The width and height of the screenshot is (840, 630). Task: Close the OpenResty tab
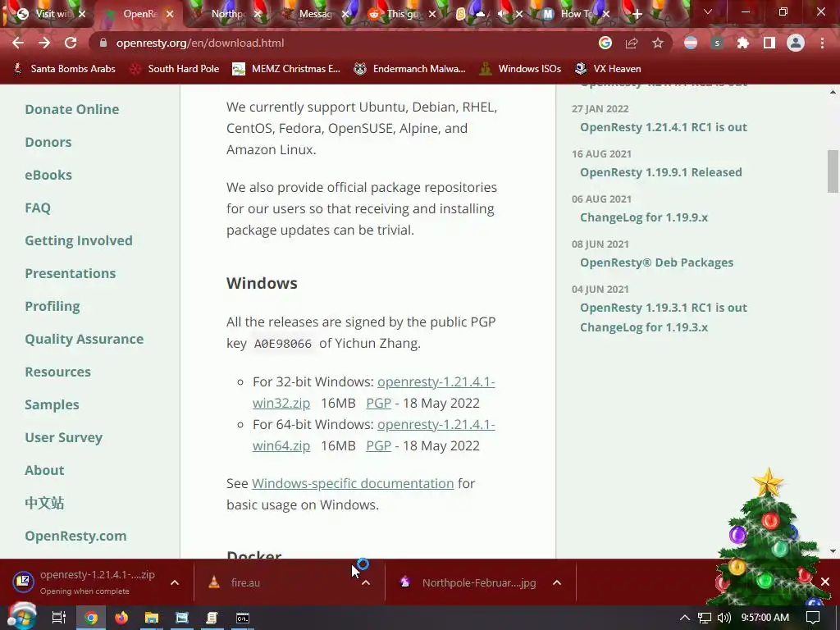pos(170,15)
